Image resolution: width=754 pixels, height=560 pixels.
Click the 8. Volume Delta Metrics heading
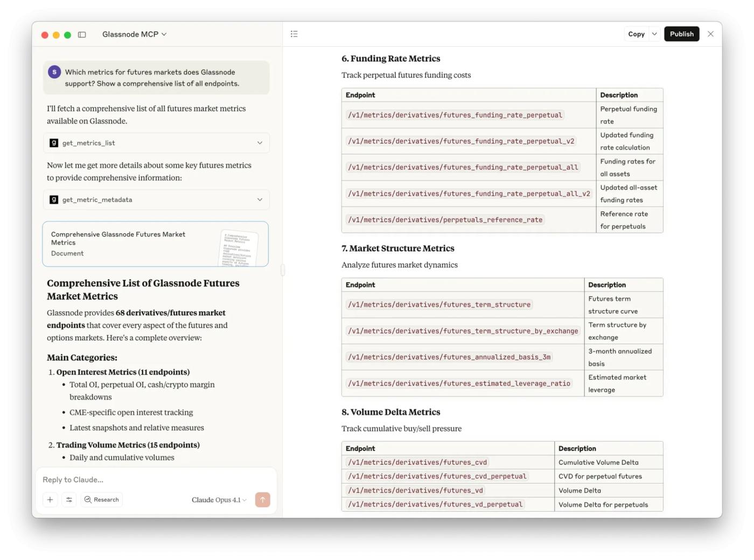[391, 412]
